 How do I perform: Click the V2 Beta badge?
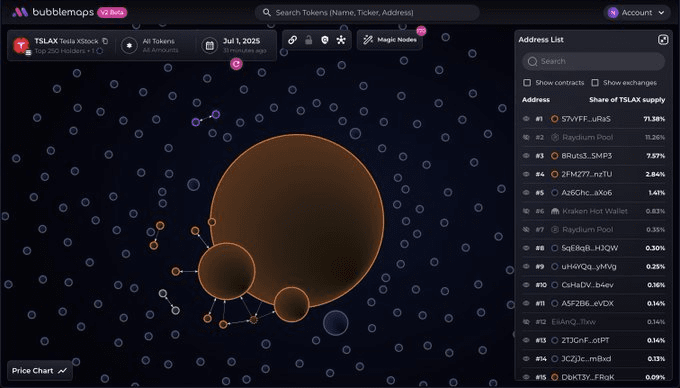pyautogui.click(x=112, y=12)
